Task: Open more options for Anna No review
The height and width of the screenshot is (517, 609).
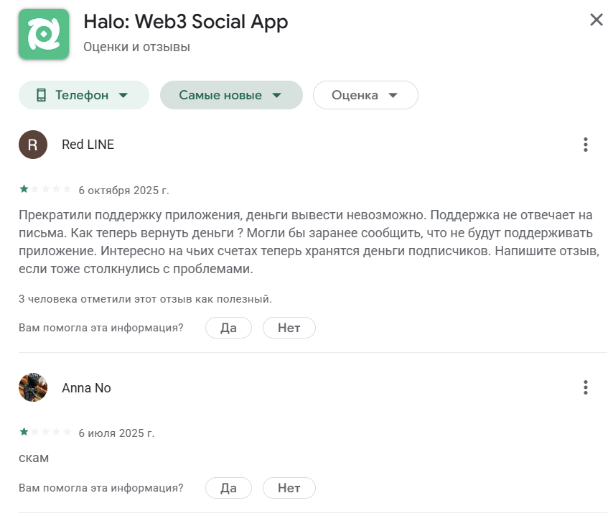Action: pyautogui.click(x=585, y=387)
